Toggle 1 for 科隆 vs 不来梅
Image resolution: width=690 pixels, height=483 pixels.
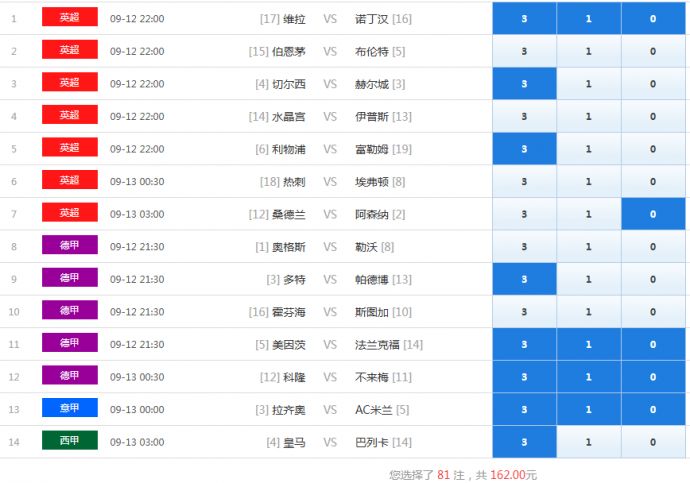point(589,377)
